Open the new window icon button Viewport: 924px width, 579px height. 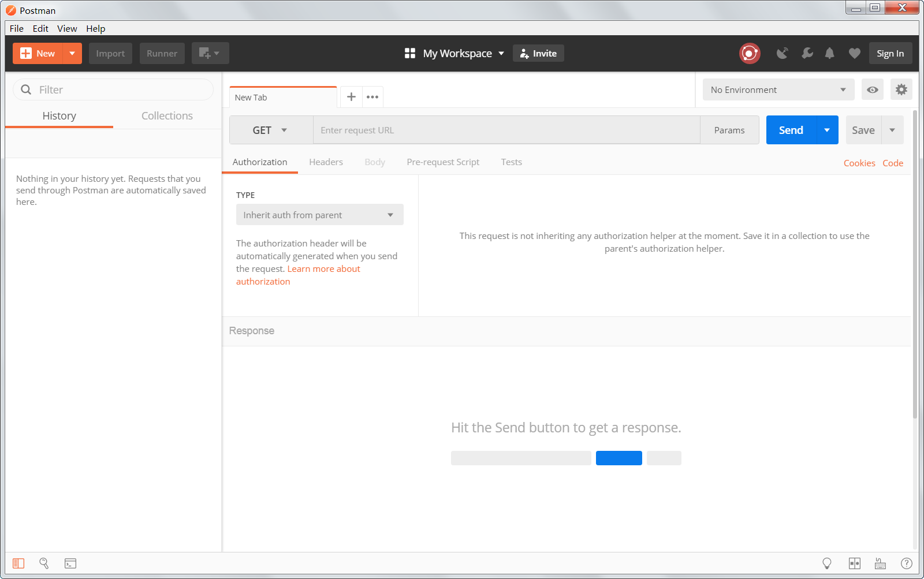tap(210, 53)
